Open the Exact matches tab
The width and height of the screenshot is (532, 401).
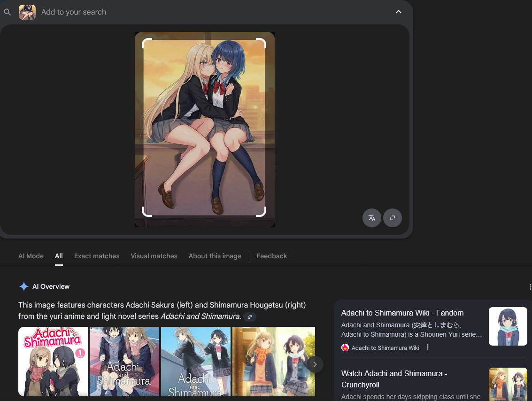point(97,256)
